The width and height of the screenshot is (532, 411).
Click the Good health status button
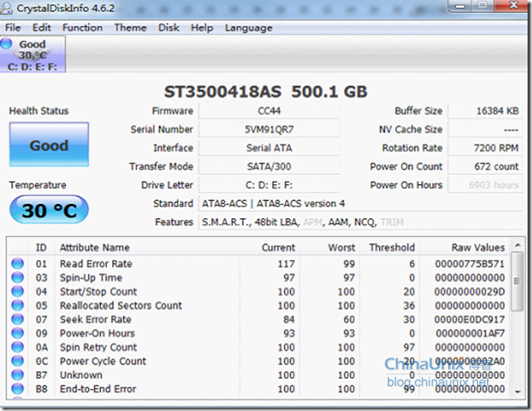point(49,144)
